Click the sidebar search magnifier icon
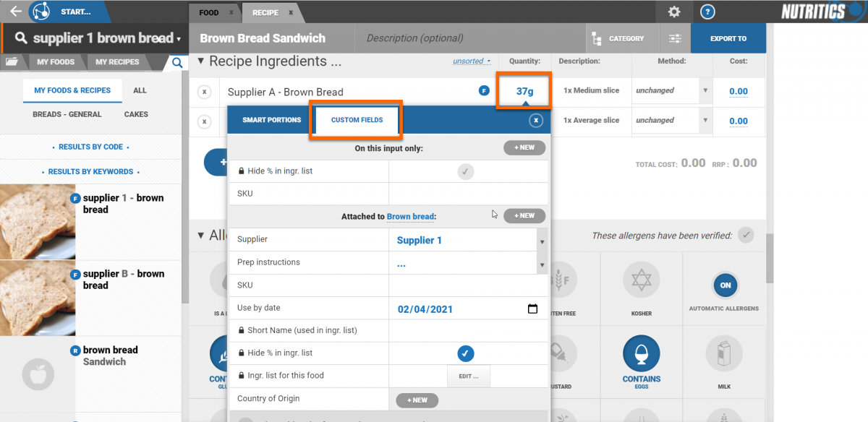868x422 pixels. [x=176, y=63]
